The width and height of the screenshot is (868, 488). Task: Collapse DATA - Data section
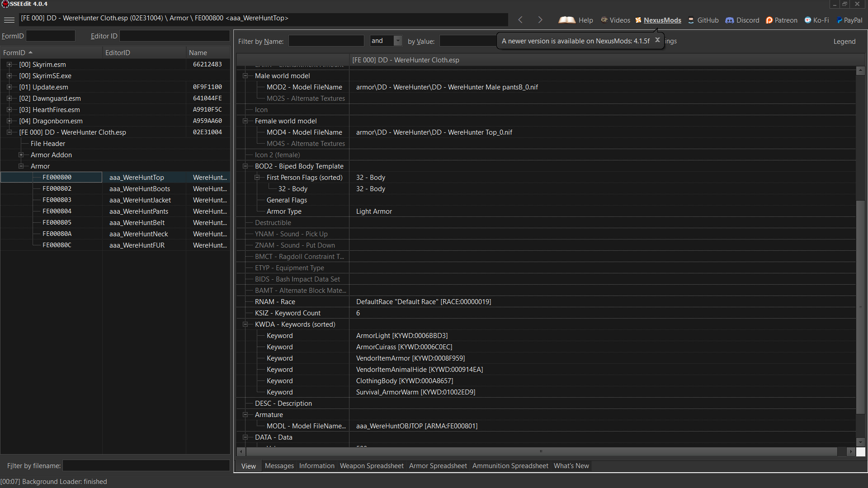tap(245, 437)
